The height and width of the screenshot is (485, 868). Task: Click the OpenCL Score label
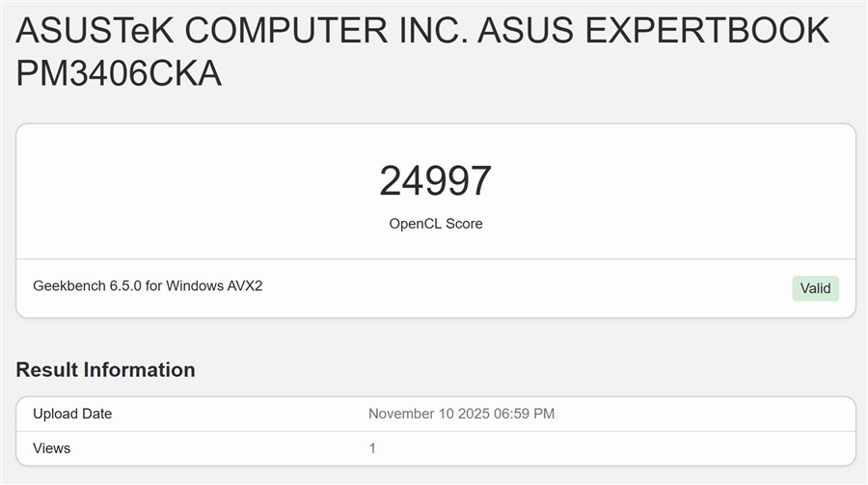[x=435, y=224]
